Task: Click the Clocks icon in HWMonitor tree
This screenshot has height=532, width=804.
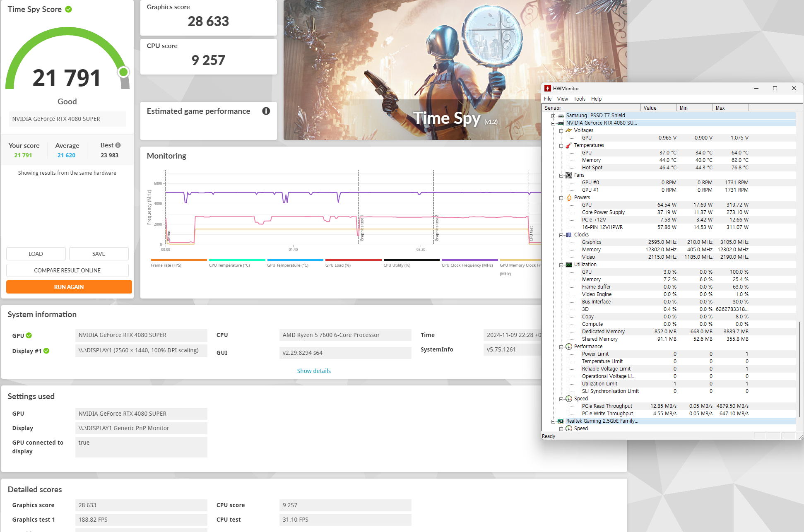Action: click(x=569, y=235)
